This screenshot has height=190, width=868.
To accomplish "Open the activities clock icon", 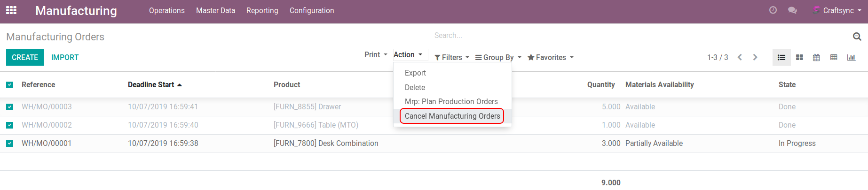I will [773, 10].
